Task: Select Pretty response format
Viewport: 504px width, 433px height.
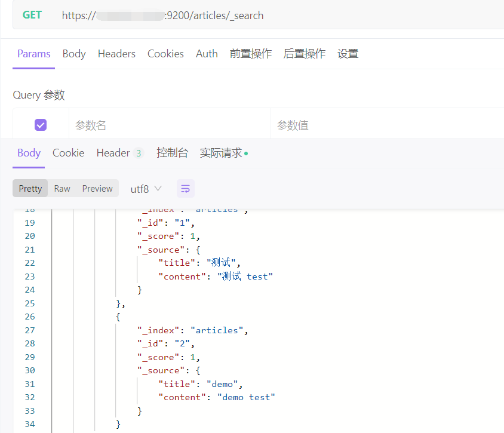Action: pos(30,189)
